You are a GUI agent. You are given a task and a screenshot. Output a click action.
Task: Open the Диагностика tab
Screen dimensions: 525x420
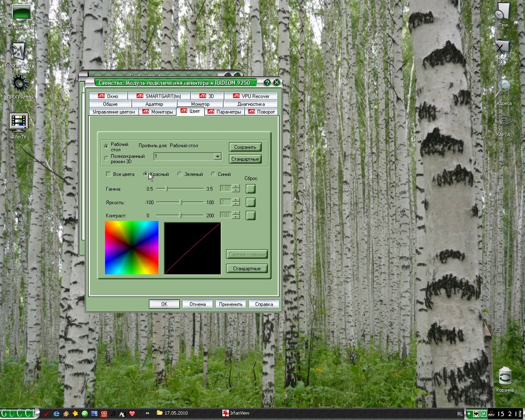(x=250, y=104)
